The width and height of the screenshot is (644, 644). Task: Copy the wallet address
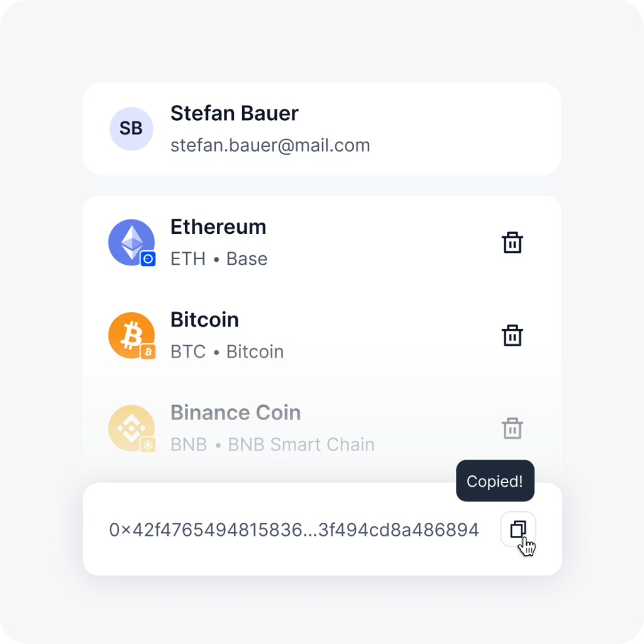(x=518, y=529)
